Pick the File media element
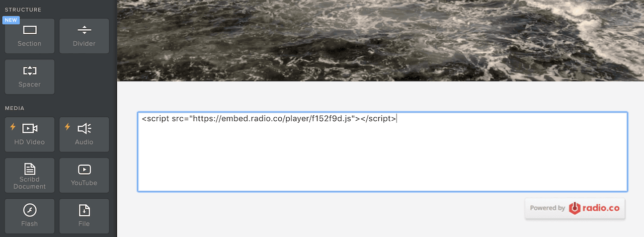This screenshot has width=644, height=237. 84,216
